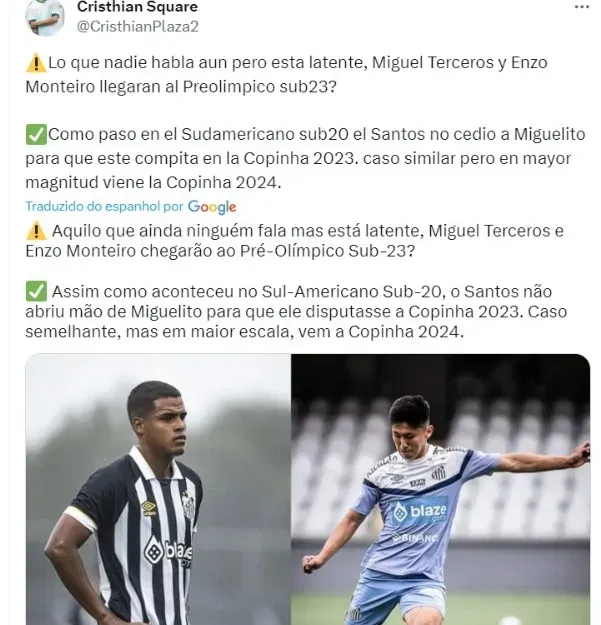This screenshot has width=601, height=625.
Task: Open the right photo of player kicking
Action: tap(440, 489)
